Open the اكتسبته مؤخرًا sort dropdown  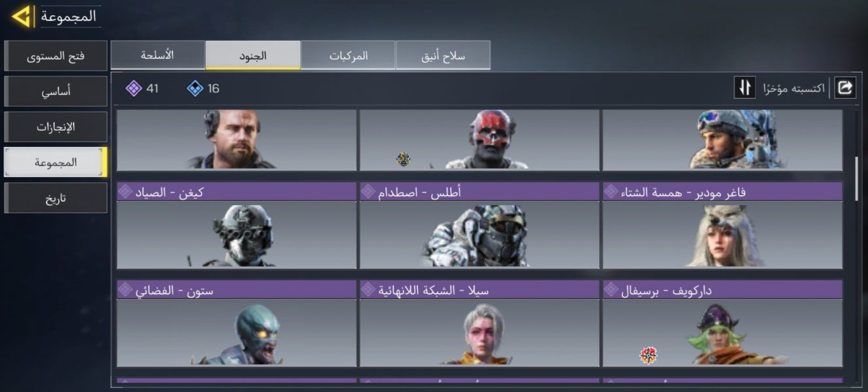click(x=793, y=88)
